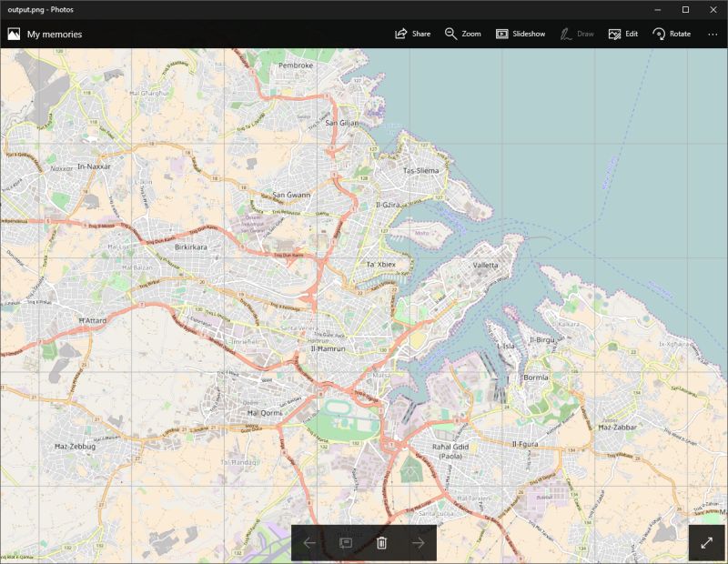Click the Birkirkara label on the map
728x564 pixels.
[x=192, y=247]
